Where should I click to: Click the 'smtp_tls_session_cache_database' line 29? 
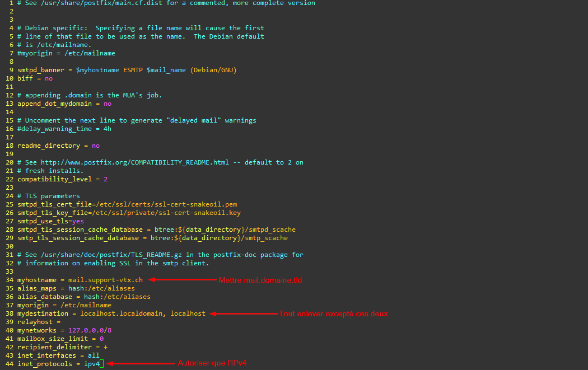coord(153,238)
